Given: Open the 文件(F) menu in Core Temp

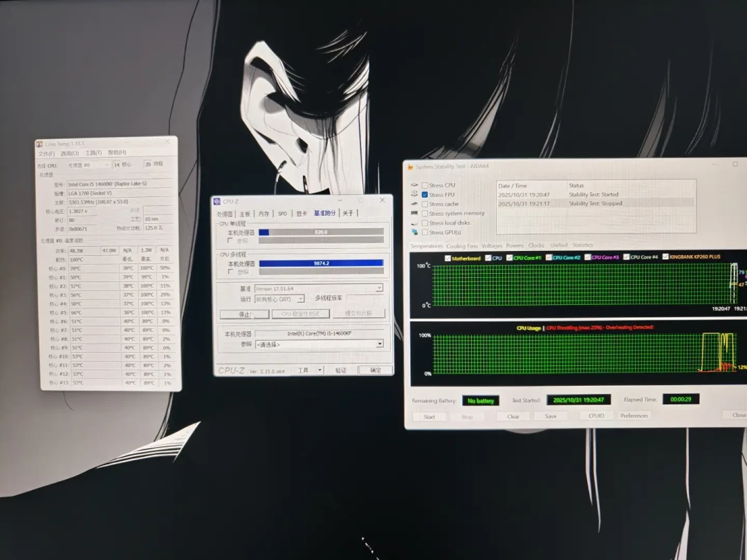Looking at the screenshot, I should (x=47, y=153).
